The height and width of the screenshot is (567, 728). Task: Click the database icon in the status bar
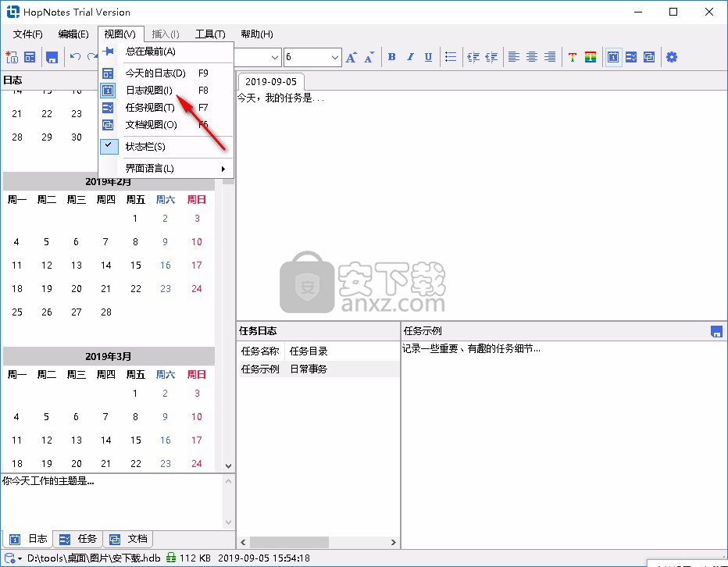click(9, 558)
